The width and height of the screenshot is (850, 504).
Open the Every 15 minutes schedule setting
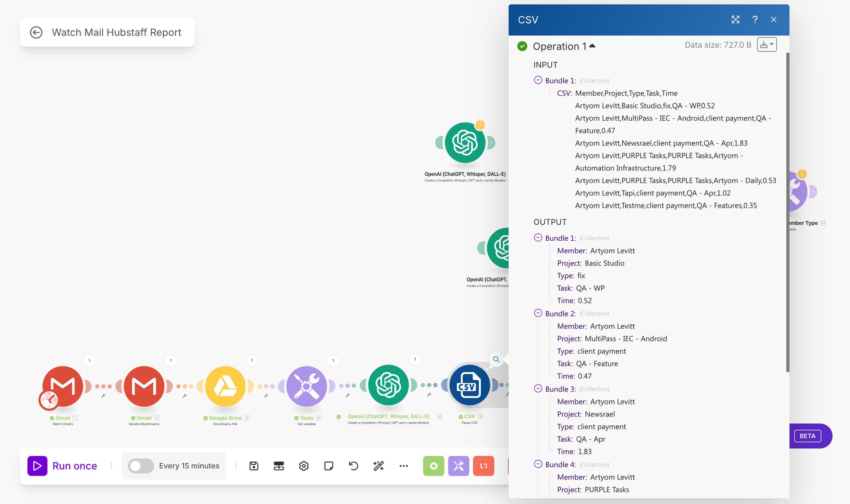[189, 466]
